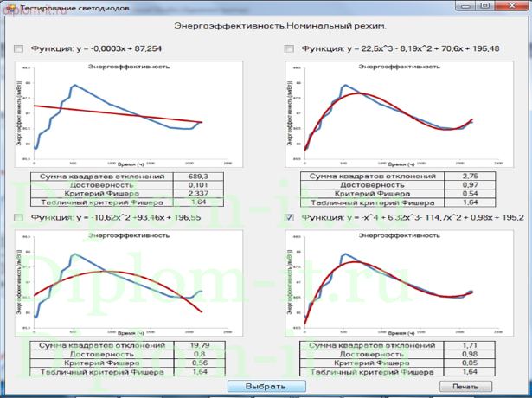Enable the linear function y = -0,0003x checkbox
Screen dimensions: 532x398
click(19, 48)
